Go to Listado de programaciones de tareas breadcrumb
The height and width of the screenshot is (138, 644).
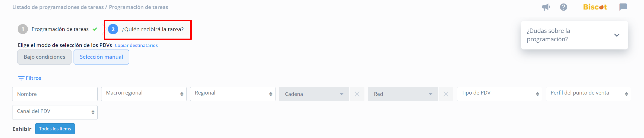point(58,7)
